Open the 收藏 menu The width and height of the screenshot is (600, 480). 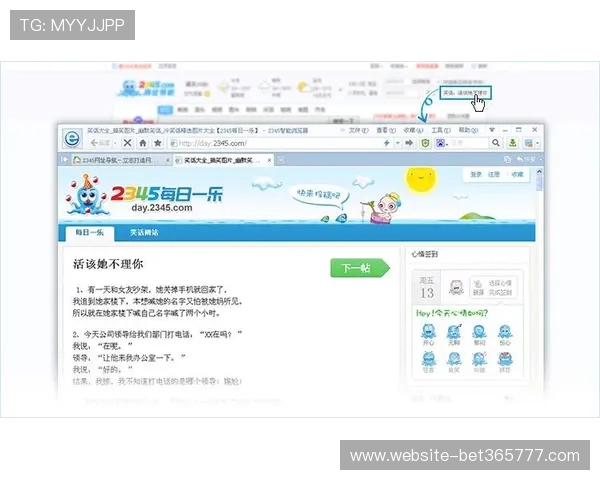[x=414, y=131]
